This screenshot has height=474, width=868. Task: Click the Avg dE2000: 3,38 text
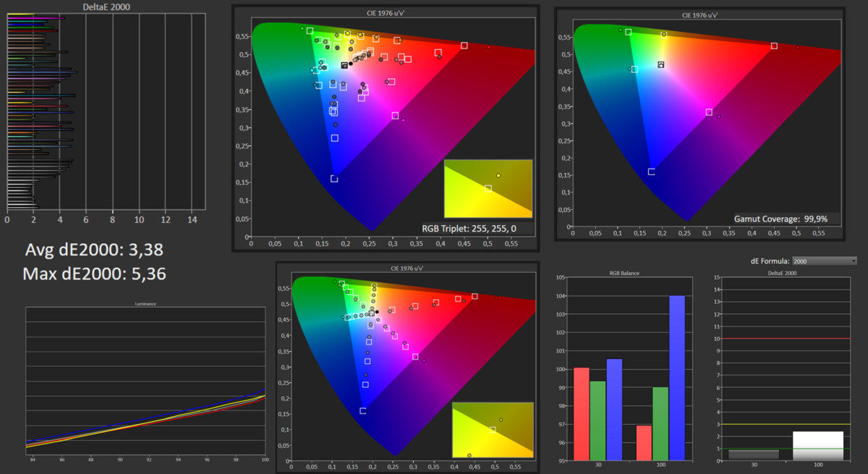(94, 250)
